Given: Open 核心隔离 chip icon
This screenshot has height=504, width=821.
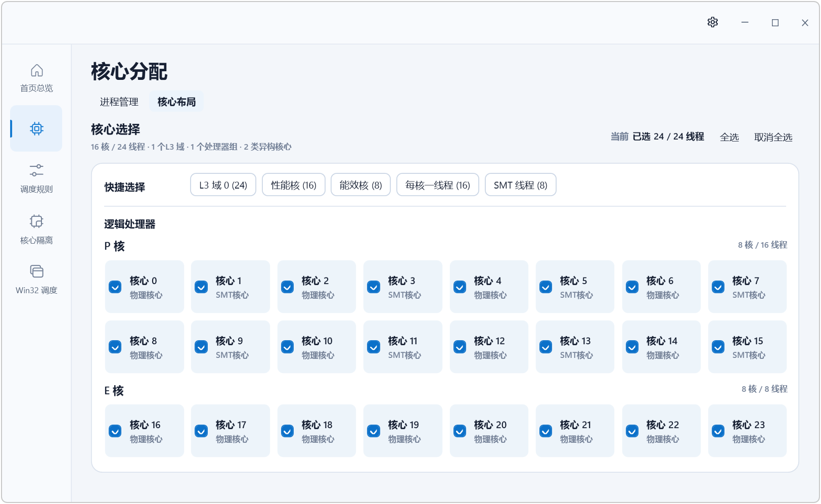Looking at the screenshot, I should pyautogui.click(x=36, y=221).
